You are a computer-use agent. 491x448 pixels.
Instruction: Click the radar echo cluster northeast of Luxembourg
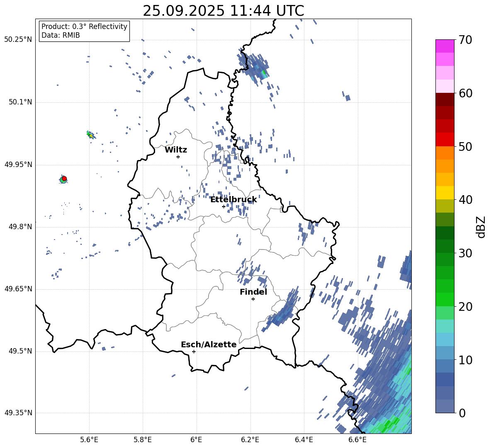(x=253, y=68)
